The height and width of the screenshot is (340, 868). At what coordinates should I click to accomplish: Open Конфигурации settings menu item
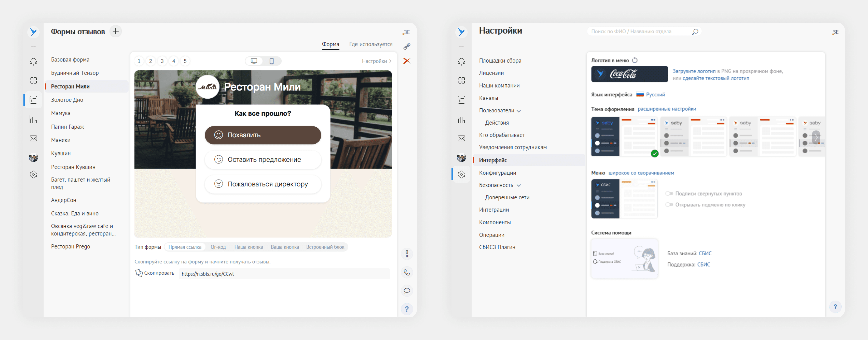[x=497, y=173]
